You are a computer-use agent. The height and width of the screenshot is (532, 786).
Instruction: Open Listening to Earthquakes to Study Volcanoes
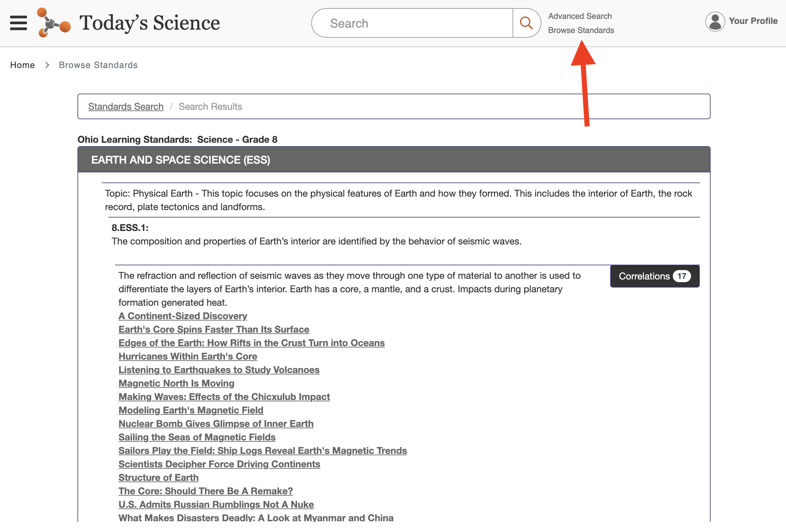point(219,370)
